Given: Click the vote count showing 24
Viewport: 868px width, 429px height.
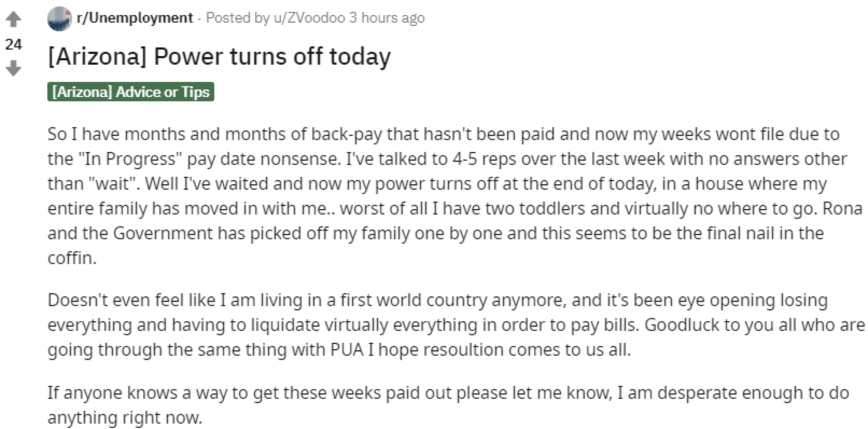Looking at the screenshot, I should point(13,44).
